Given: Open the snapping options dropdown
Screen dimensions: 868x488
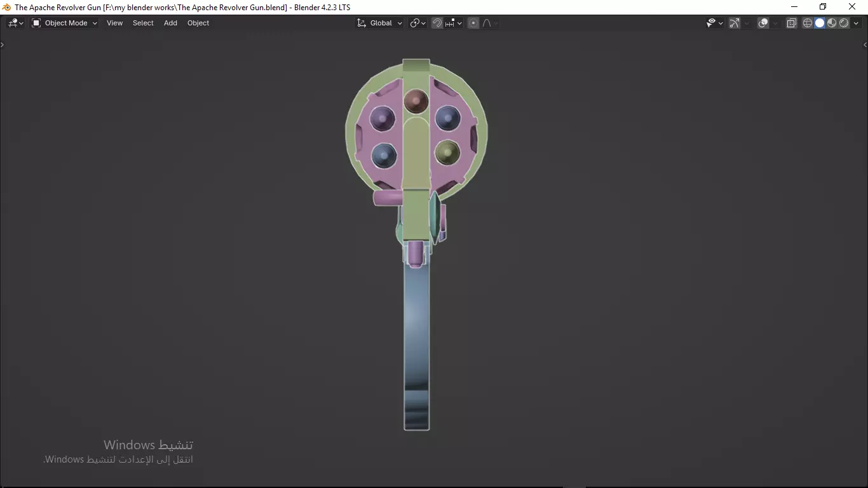Looking at the screenshot, I should [454, 23].
